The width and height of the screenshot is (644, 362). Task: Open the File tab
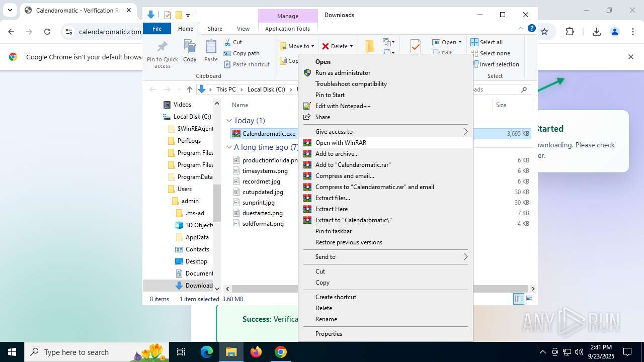[x=157, y=29]
